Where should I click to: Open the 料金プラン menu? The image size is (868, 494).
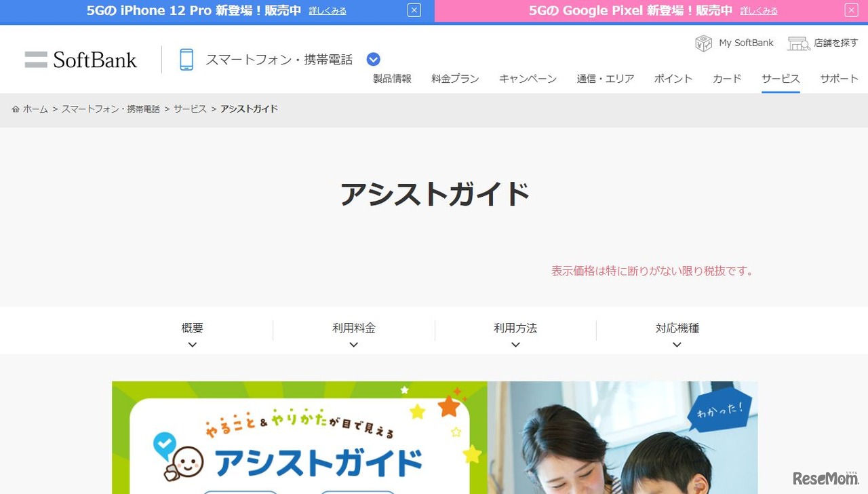(x=455, y=79)
